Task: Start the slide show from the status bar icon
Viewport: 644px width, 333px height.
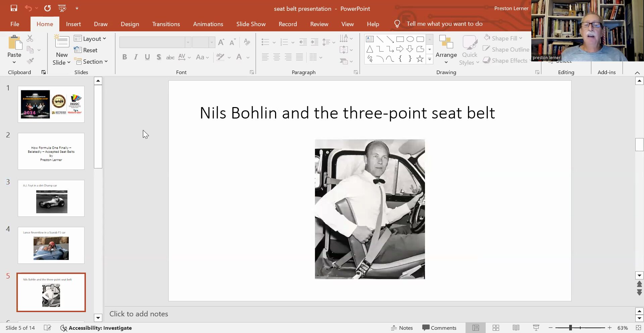Action: pos(536,328)
